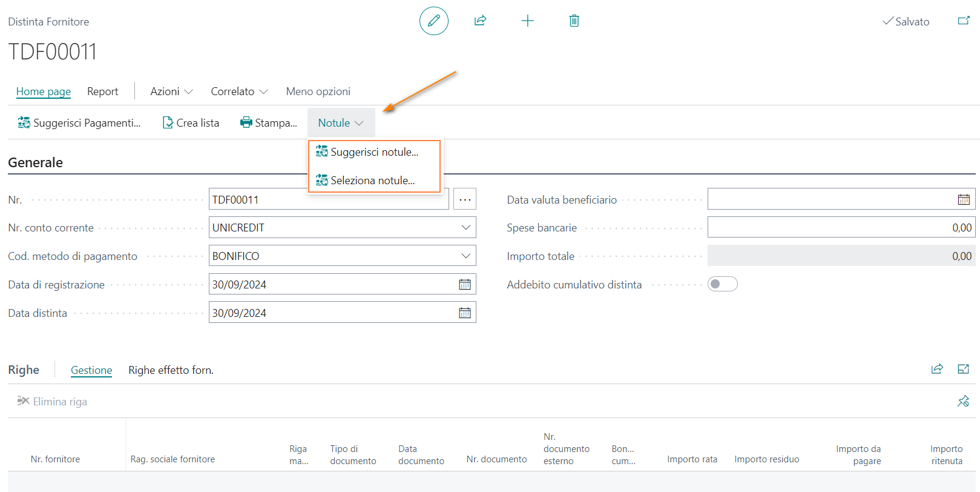Click the plus icon to create new

pos(527,21)
